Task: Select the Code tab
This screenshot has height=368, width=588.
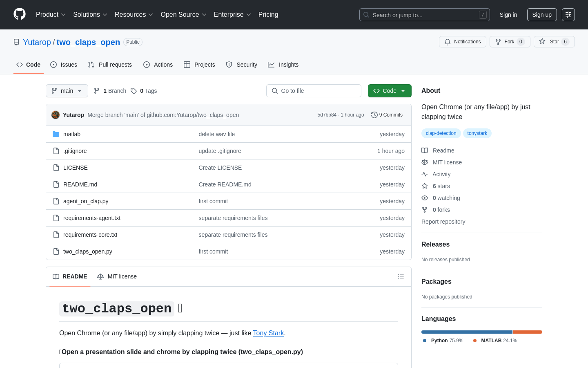Action: [x=29, y=65]
